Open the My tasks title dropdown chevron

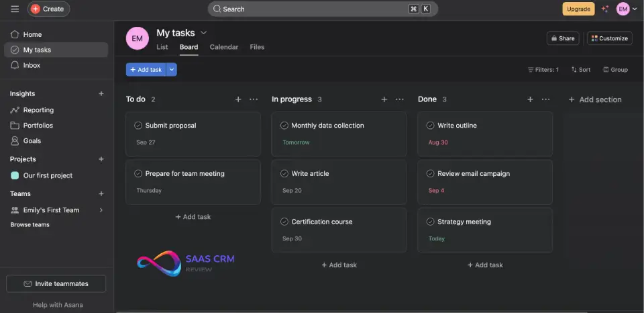tap(204, 33)
